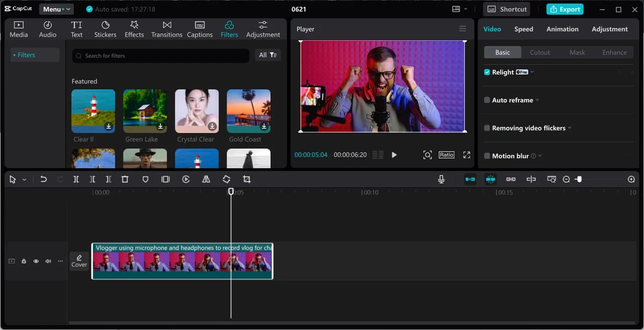Screen dimensions: 644x330
Task: Expand the Motion blur section arrow
Action: 540,156
